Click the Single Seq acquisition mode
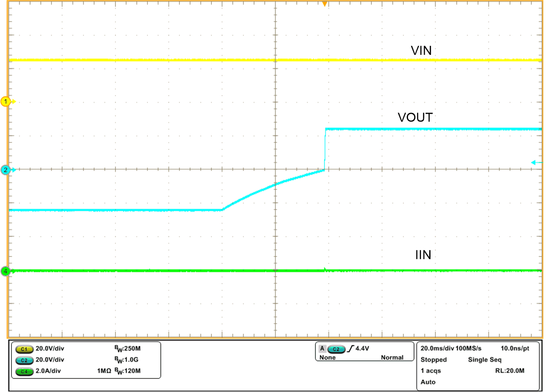 click(x=485, y=360)
